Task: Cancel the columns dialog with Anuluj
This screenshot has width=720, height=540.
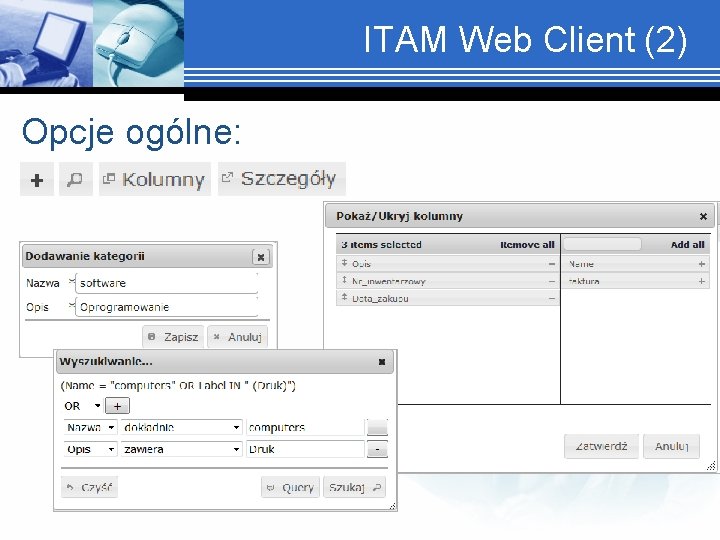Action: pos(671,446)
